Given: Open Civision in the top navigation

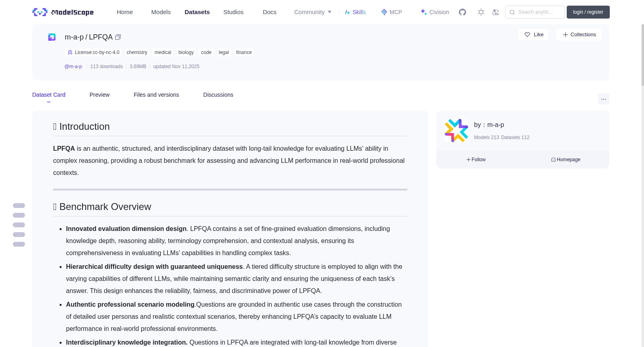Looking at the screenshot, I should 434,12.
